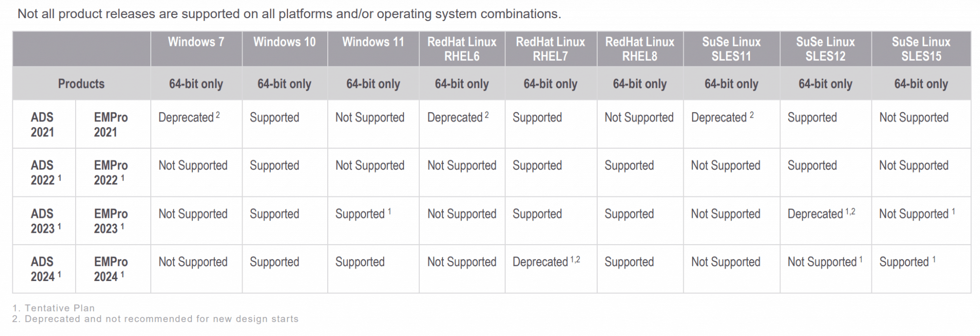The height and width of the screenshot is (336, 980).
Task: Click the RedHat Linux RHEL8 header
Action: 640,49
